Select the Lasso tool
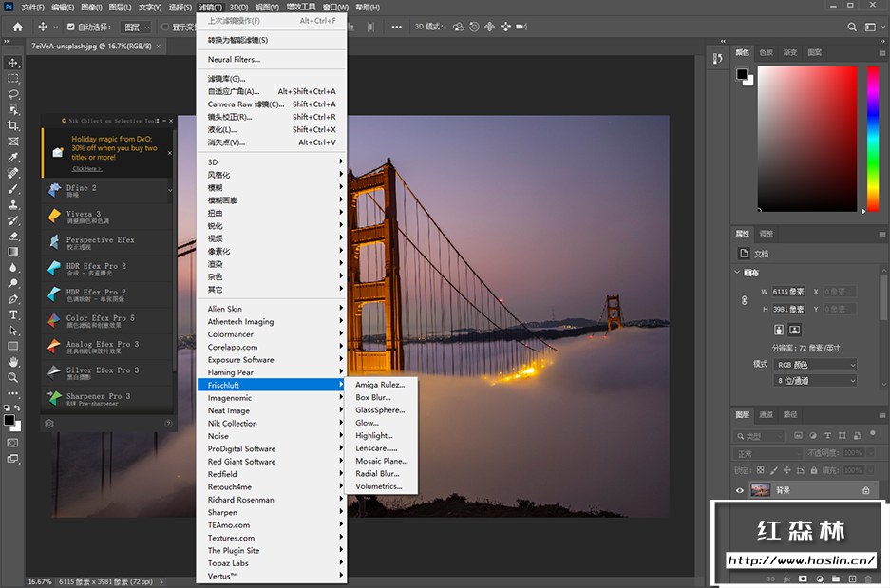This screenshot has height=588, width=890. 13,94
